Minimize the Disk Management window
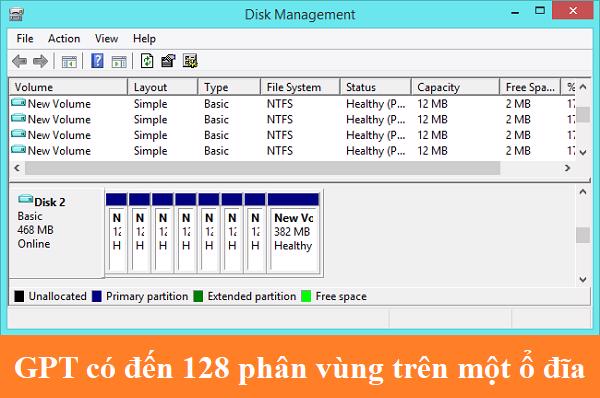This screenshot has width=600, height=398. pos(515,12)
